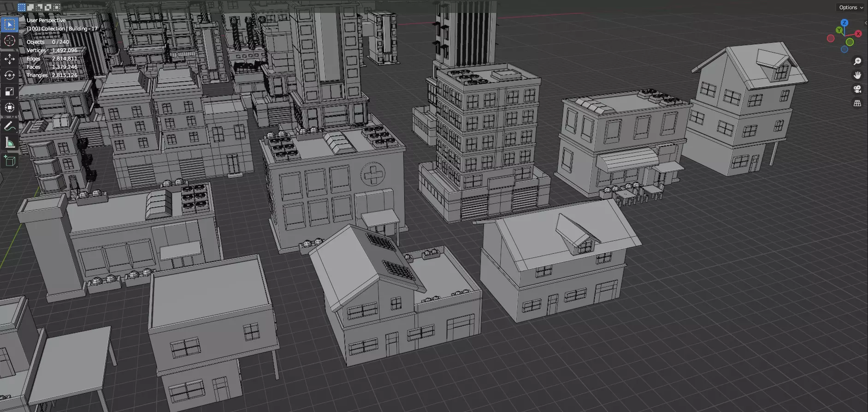
Task: Click the blue Z axis gizmo ball
Action: (x=844, y=23)
